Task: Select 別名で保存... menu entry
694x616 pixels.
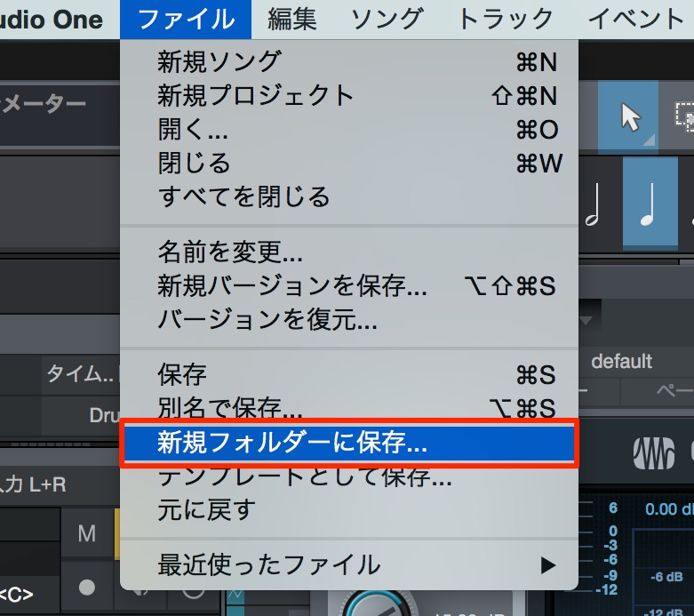Action: (x=348, y=406)
